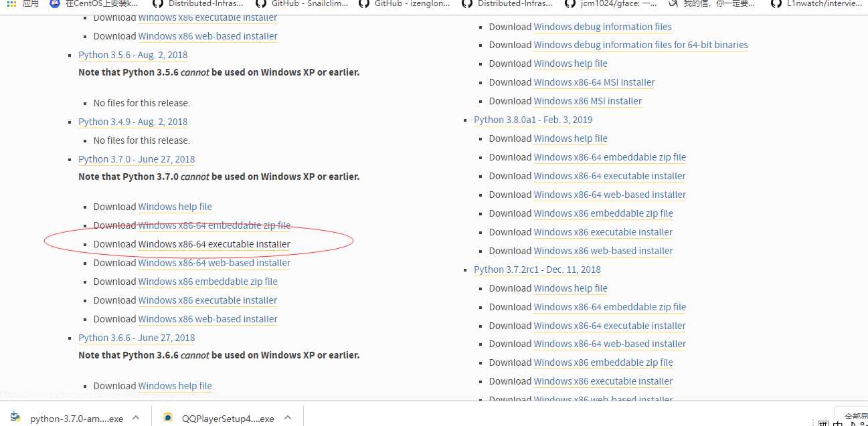
Task: Open downloaded QQPlayerSetup4....exe file
Action: (228, 419)
